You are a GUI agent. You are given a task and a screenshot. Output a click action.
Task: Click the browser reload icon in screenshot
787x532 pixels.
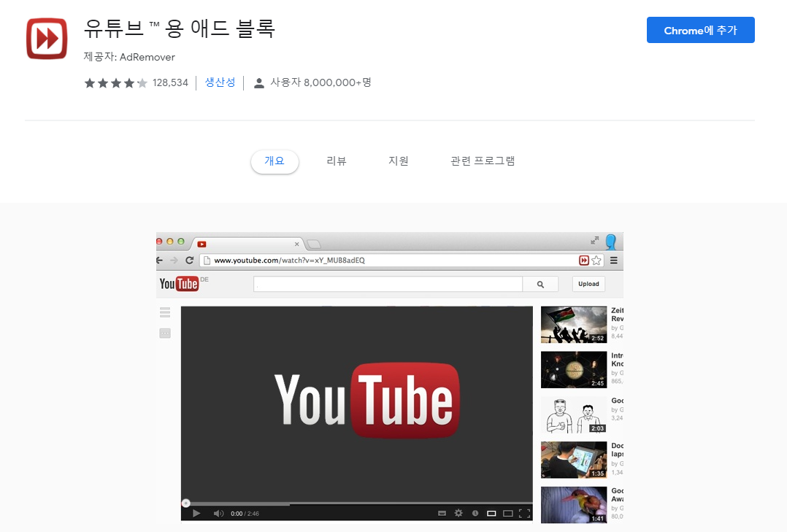(x=189, y=260)
